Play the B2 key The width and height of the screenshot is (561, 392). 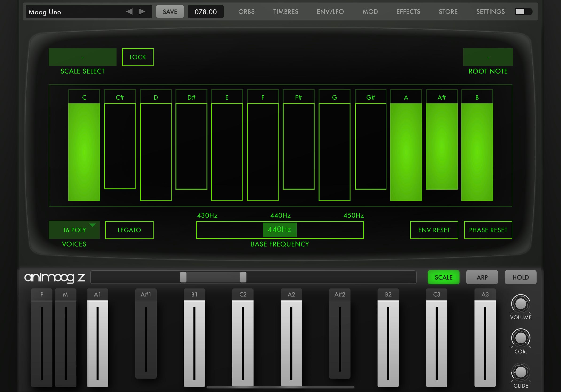(x=388, y=337)
